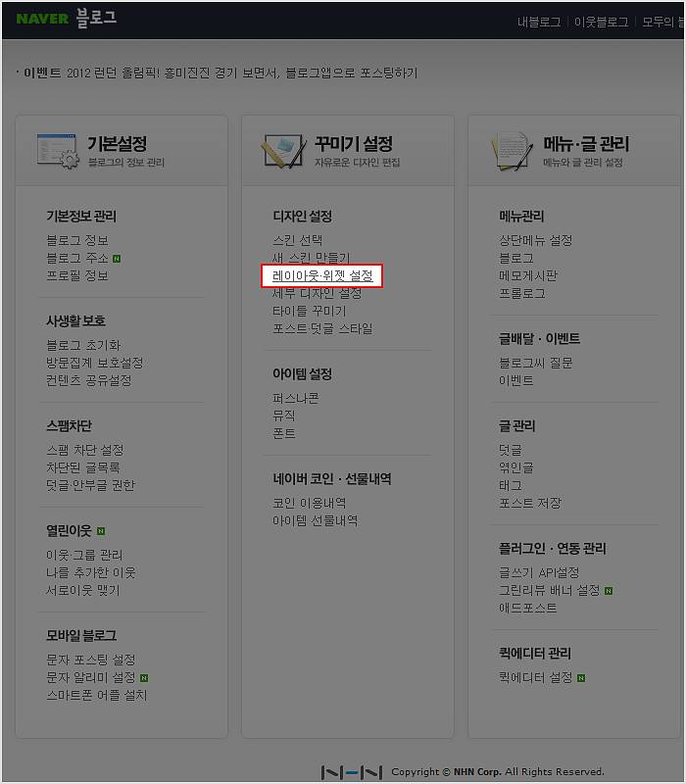
Task: Click the NHN logo in footer
Action: pyautogui.click(x=352, y=772)
